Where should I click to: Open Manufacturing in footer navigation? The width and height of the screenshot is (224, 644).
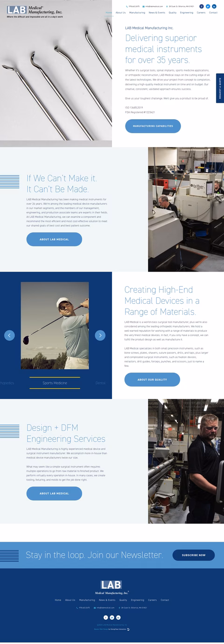tap(87, 600)
